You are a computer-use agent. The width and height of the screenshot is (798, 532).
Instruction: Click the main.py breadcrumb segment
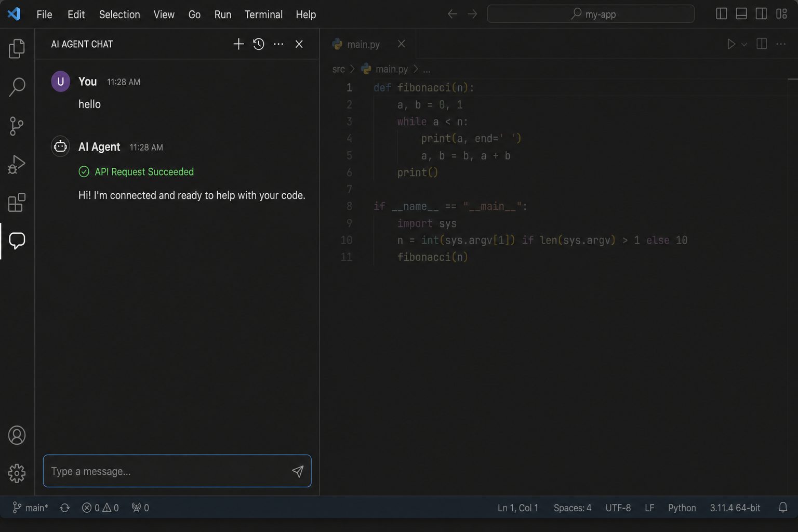[x=384, y=69]
